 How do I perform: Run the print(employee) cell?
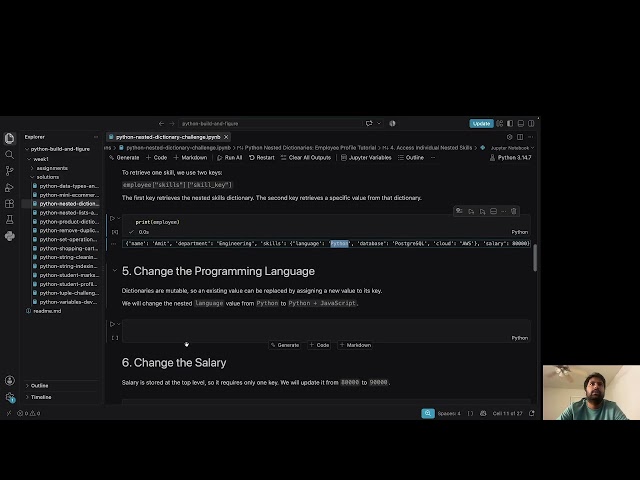pyautogui.click(x=112, y=218)
